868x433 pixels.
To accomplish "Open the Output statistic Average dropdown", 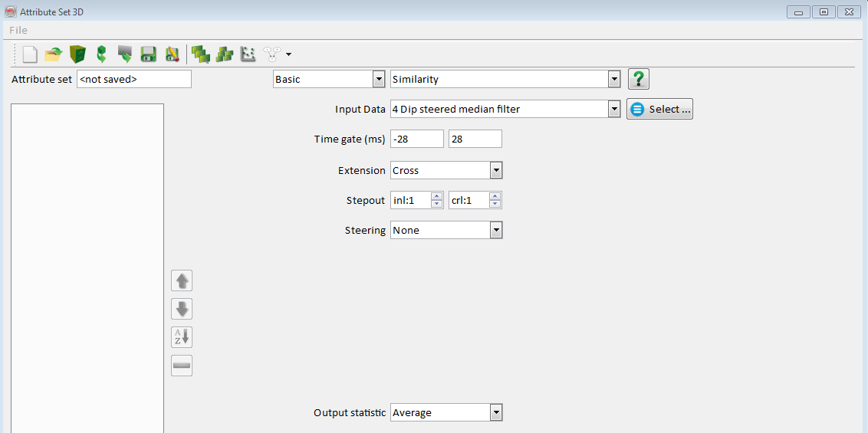I will (496, 412).
